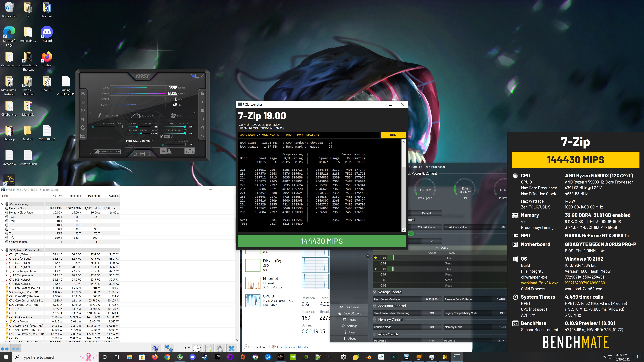The width and height of the screenshot is (644, 362).
Task: Click Afterburner apply checkmark icon
Action: coord(149,154)
